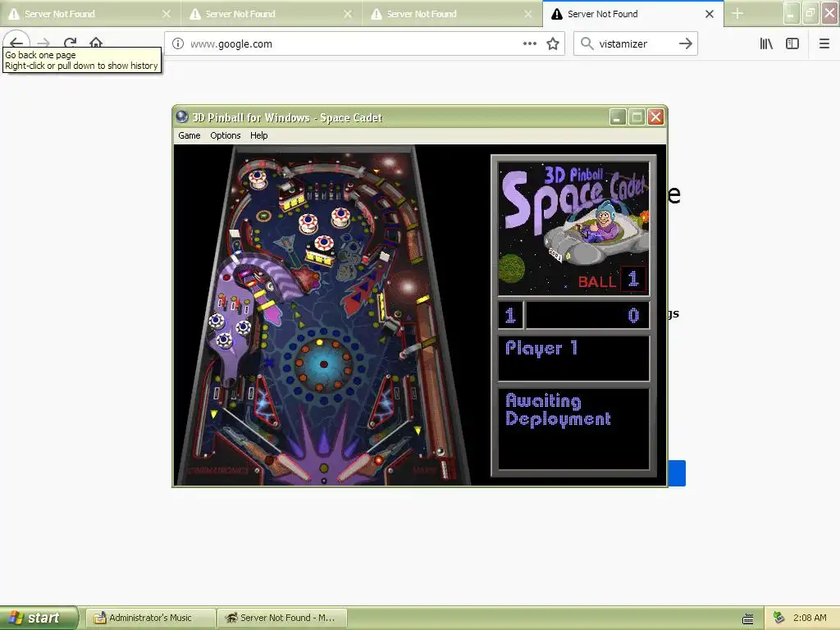Click the BALL 1 counter
The image size is (840, 630).
tap(611, 281)
